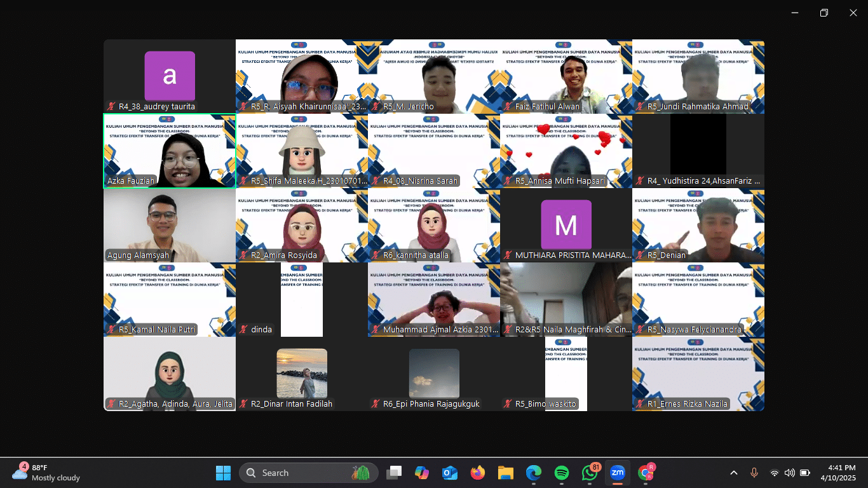
Task: Open Google Chrome from the taskbar
Action: pyautogui.click(x=646, y=473)
